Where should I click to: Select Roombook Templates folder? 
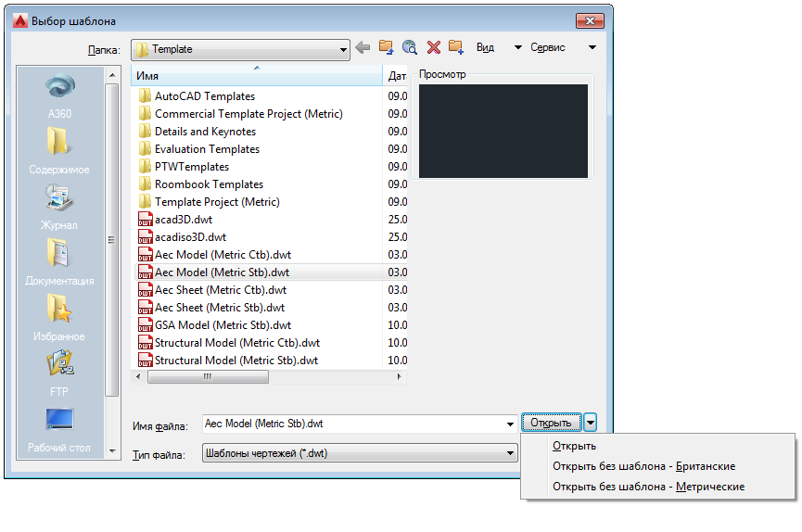201,184
